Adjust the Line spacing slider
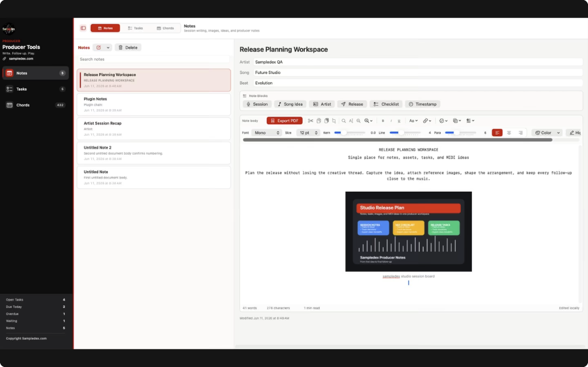 tap(405, 133)
